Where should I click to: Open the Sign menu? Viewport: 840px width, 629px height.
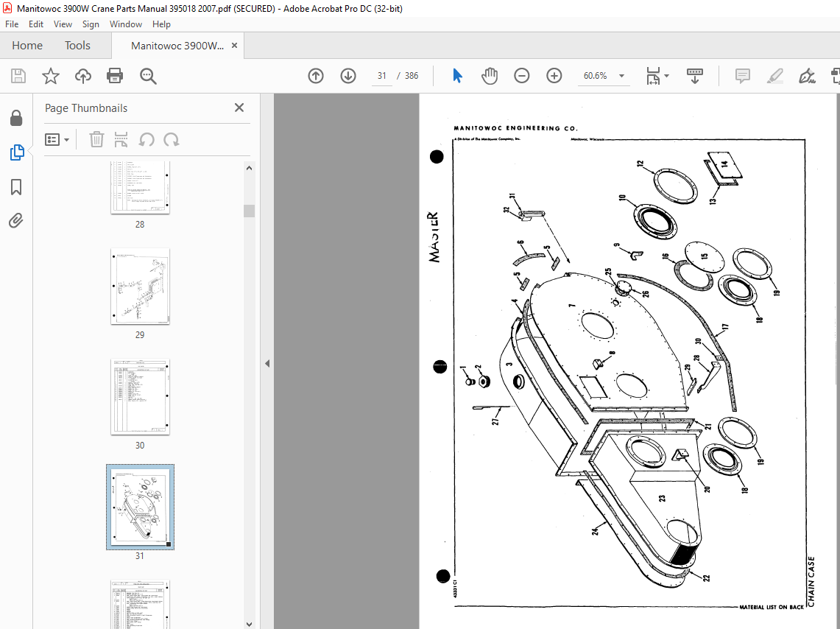91,24
